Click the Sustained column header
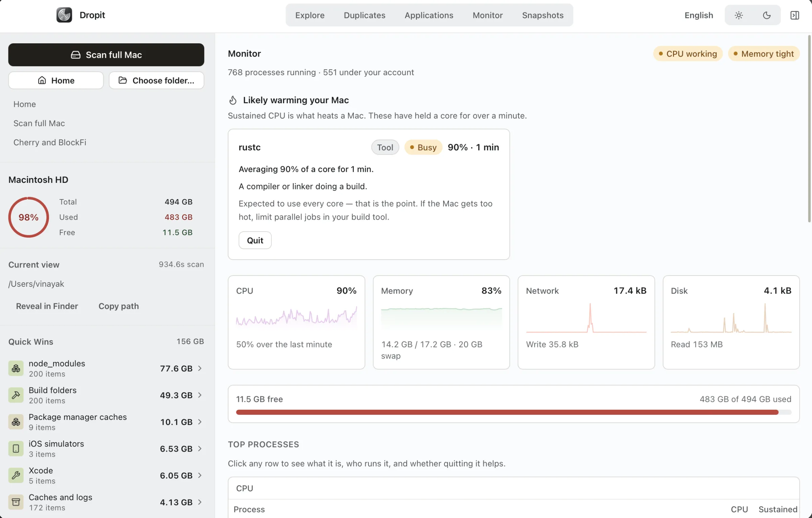 coord(778,509)
